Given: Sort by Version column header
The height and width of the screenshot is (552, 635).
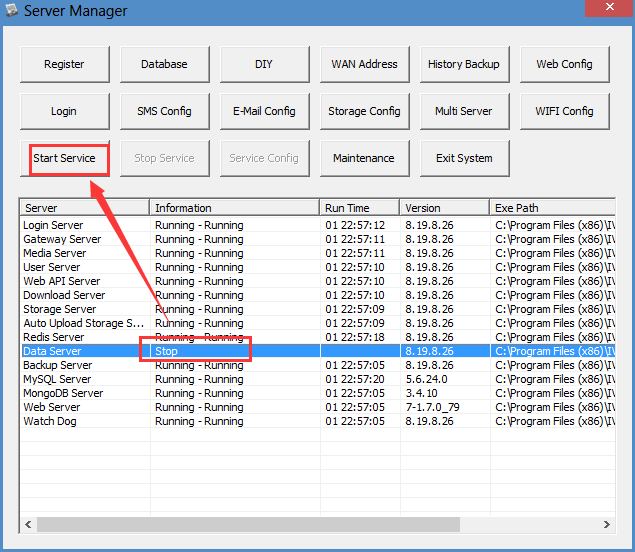Looking at the screenshot, I should pyautogui.click(x=445, y=208).
